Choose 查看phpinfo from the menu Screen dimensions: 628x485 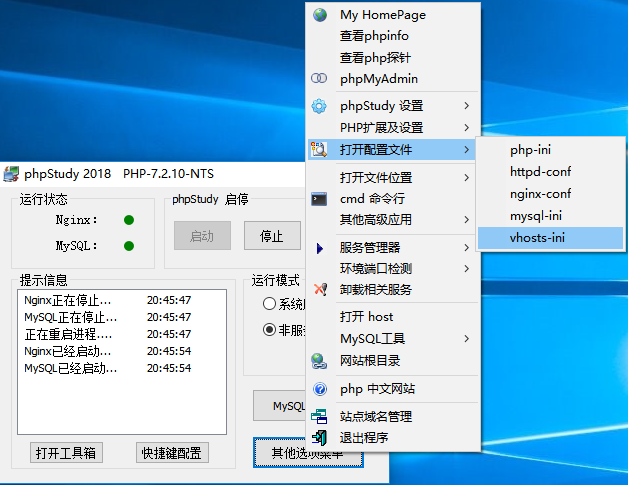click(x=393, y=36)
